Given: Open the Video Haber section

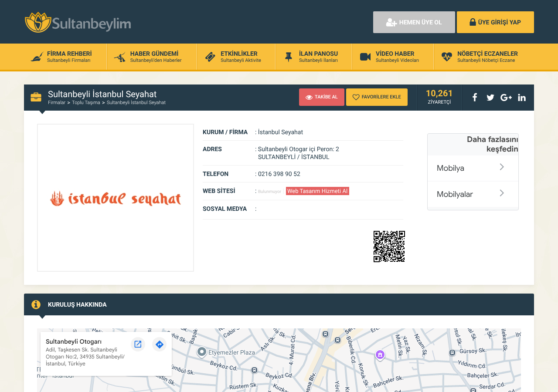Looking at the screenshot, I should (393, 57).
